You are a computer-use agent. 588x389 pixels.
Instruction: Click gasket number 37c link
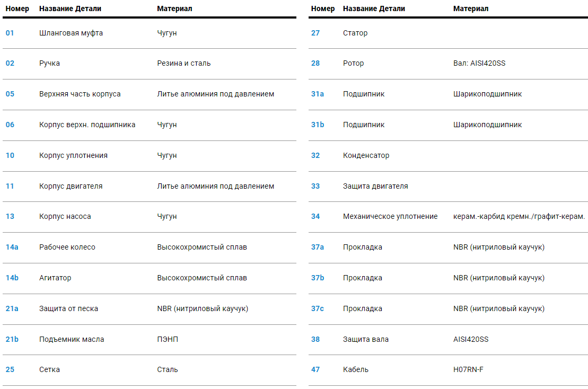(x=317, y=308)
